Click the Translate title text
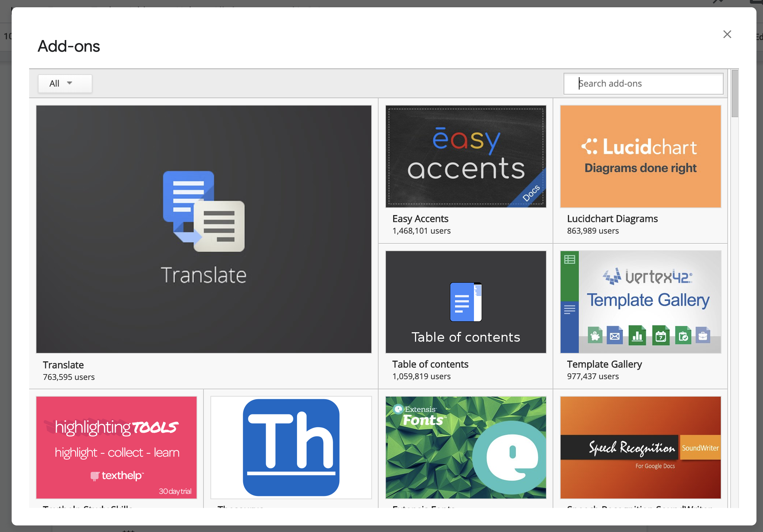763x532 pixels. coord(63,365)
